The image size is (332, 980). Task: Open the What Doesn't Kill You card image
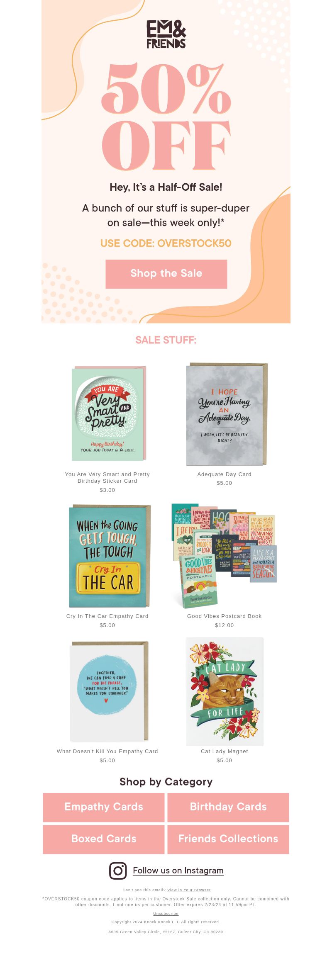[x=109, y=691]
